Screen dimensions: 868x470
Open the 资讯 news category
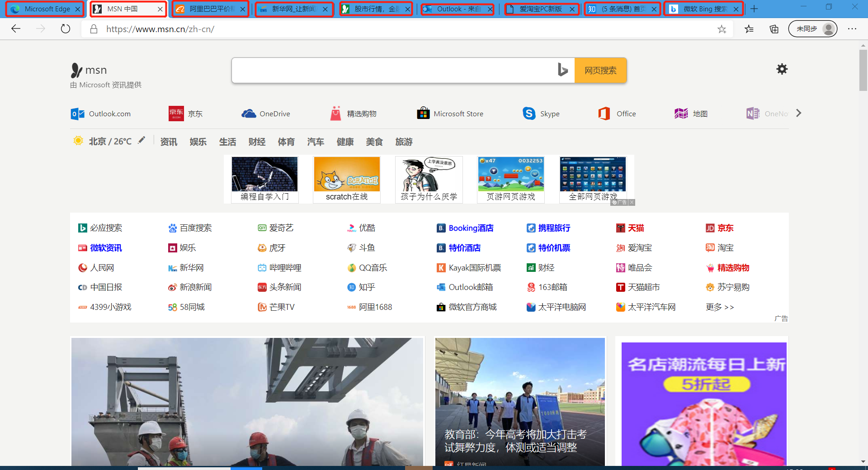(x=169, y=142)
